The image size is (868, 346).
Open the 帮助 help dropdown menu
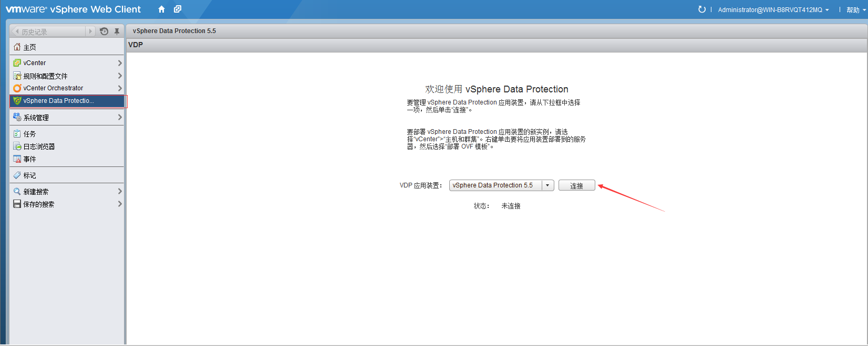pyautogui.click(x=856, y=10)
